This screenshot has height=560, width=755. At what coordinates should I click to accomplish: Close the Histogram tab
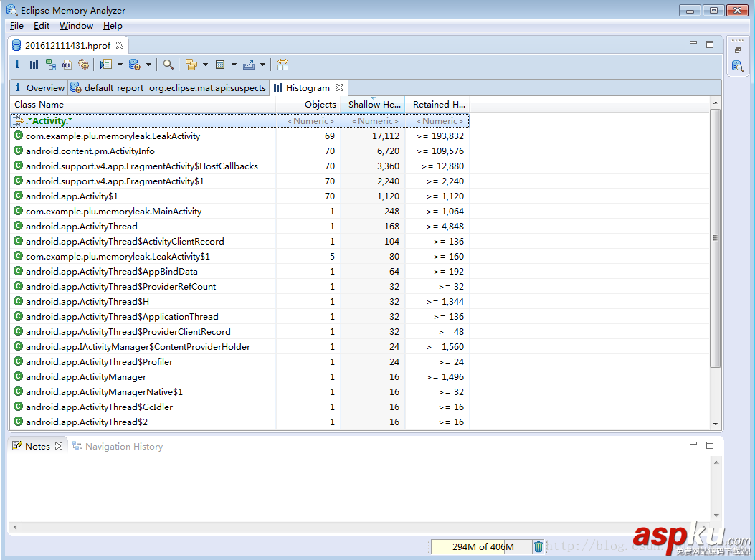(339, 87)
